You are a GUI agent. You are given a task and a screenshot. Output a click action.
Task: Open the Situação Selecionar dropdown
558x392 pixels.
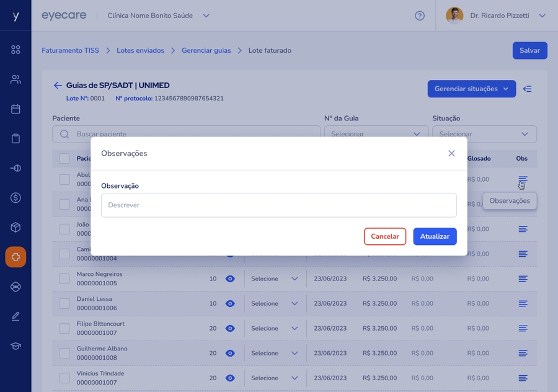484,134
